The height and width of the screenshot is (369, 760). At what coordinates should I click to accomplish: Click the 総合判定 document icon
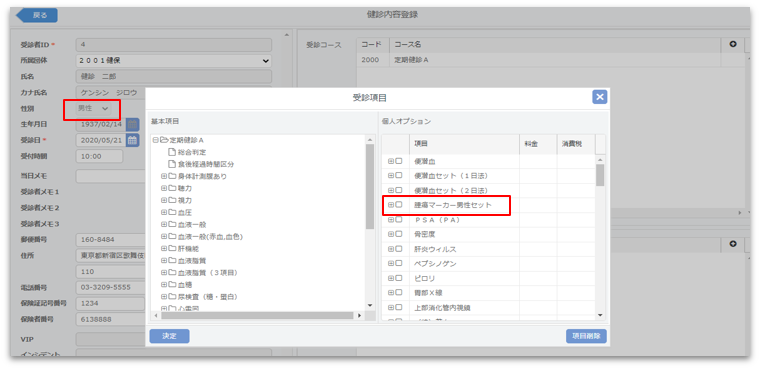click(172, 152)
